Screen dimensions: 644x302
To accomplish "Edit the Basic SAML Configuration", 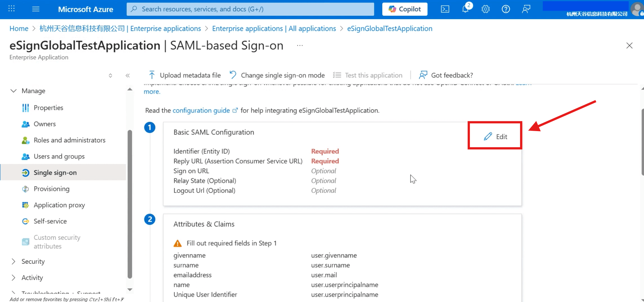I will 495,136.
